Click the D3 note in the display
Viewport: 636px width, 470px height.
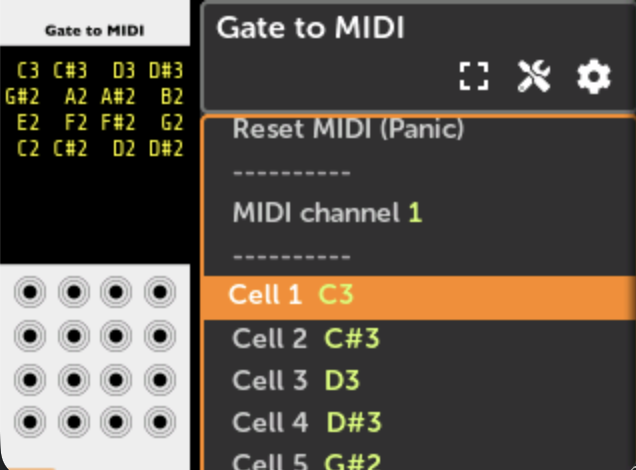124,71
